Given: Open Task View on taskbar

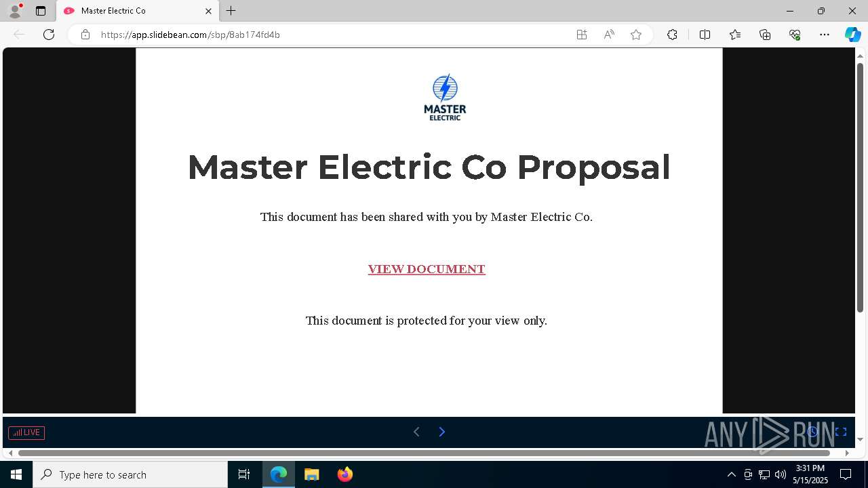Looking at the screenshot, I should coord(244,474).
